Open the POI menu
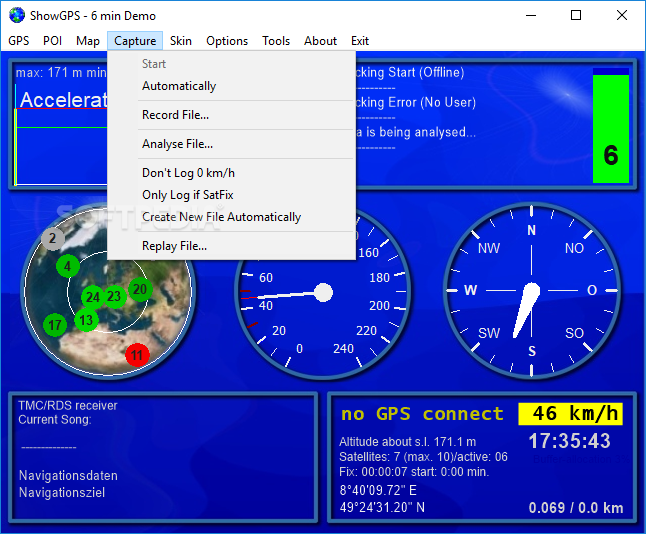Image resolution: width=646 pixels, height=534 pixels. 52,41
